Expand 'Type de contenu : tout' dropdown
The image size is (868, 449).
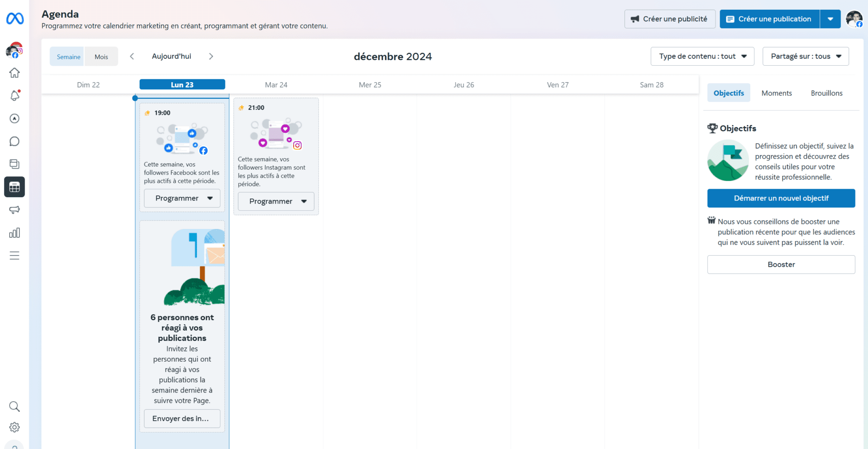pyautogui.click(x=702, y=56)
